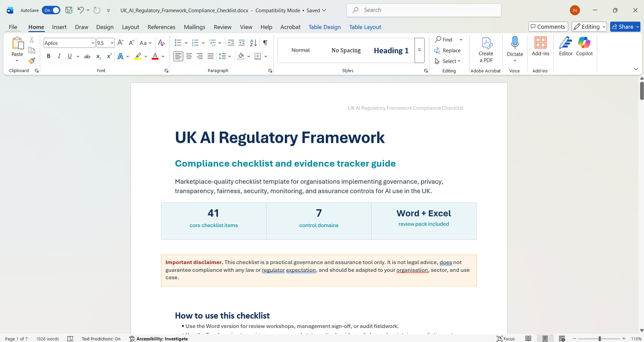
Task: Click the Share button
Action: (x=622, y=27)
